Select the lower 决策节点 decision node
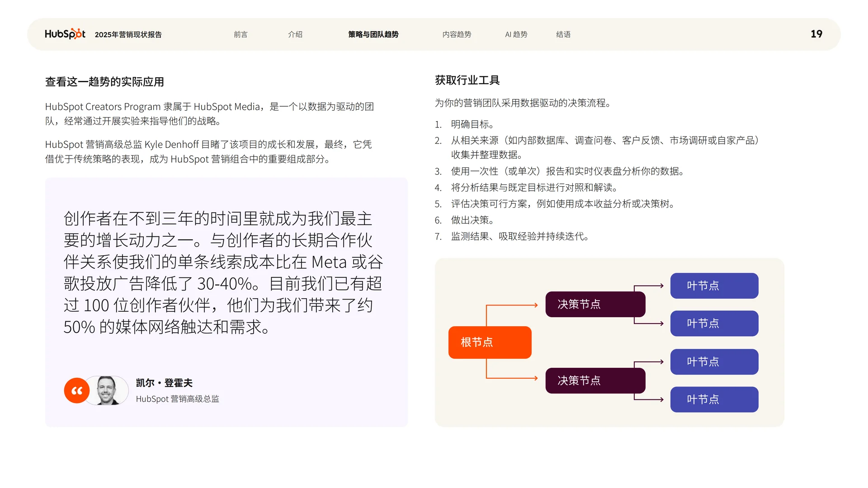This screenshot has height=488, width=868. pos(595,380)
